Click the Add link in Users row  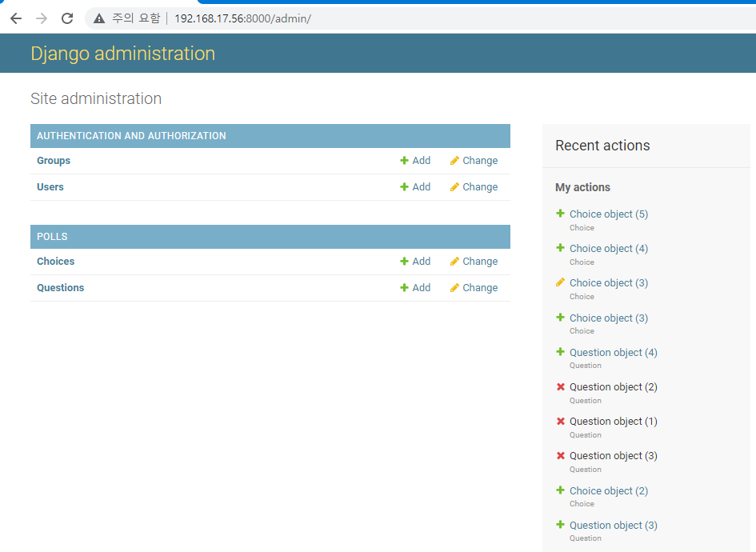tap(422, 187)
